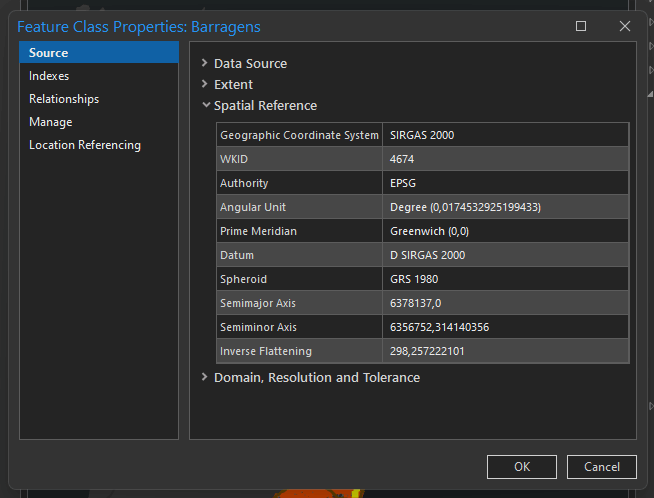This screenshot has height=498, width=654.
Task: Click the WKID value 4674
Action: pyautogui.click(x=402, y=159)
